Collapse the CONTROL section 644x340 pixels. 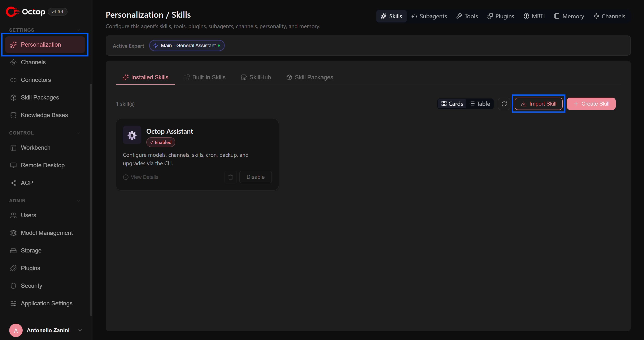78,133
